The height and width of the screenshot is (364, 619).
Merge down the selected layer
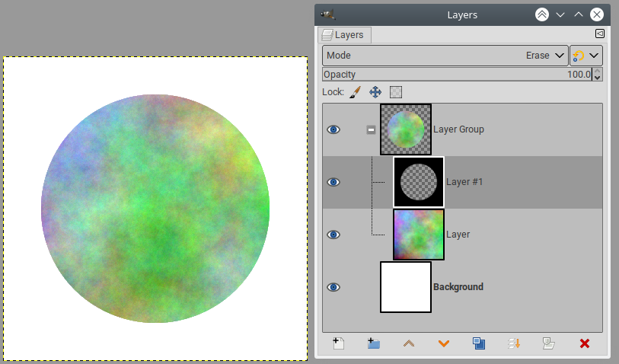[514, 343]
